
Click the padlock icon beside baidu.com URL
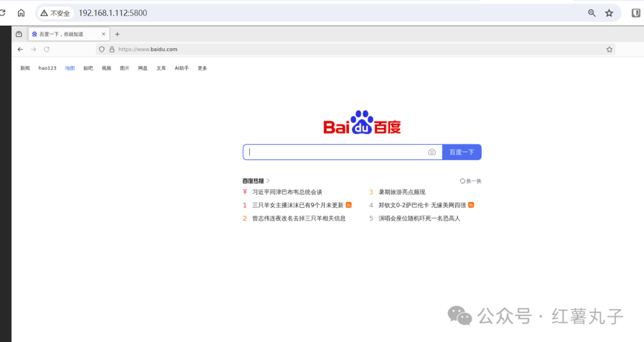click(112, 49)
